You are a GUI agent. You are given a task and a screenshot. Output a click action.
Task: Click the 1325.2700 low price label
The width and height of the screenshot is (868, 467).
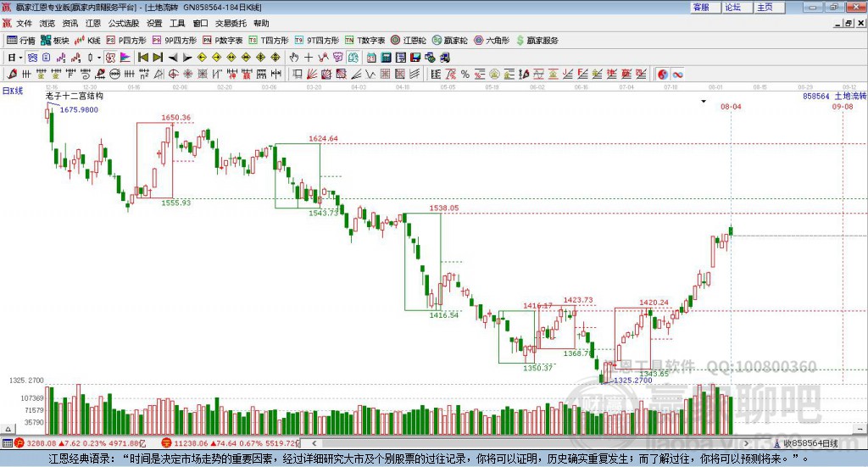click(633, 381)
